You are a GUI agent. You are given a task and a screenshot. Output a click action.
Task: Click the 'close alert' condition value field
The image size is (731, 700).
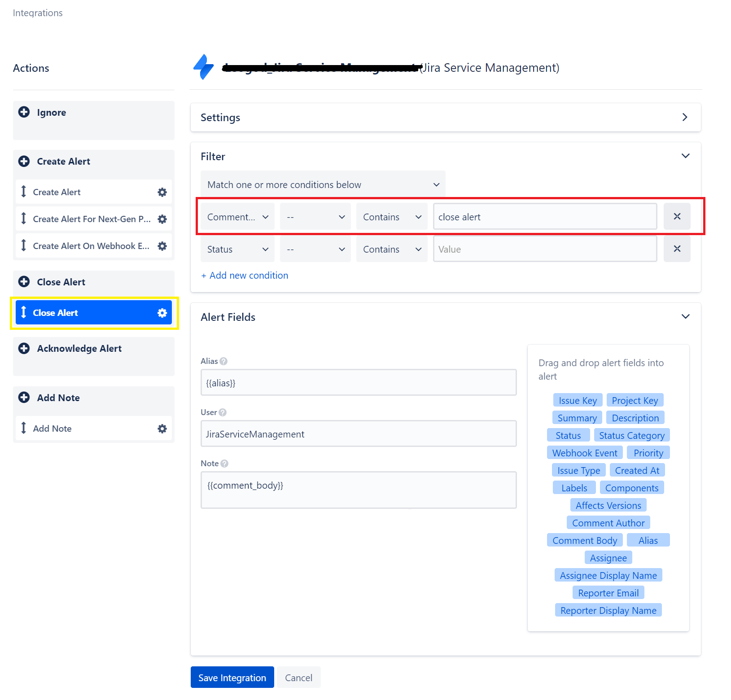(545, 217)
